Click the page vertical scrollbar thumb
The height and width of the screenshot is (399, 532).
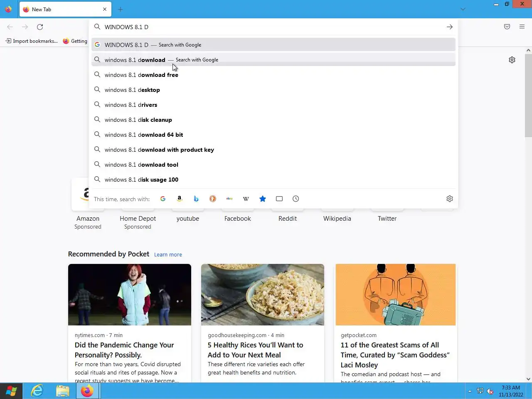pos(528,96)
